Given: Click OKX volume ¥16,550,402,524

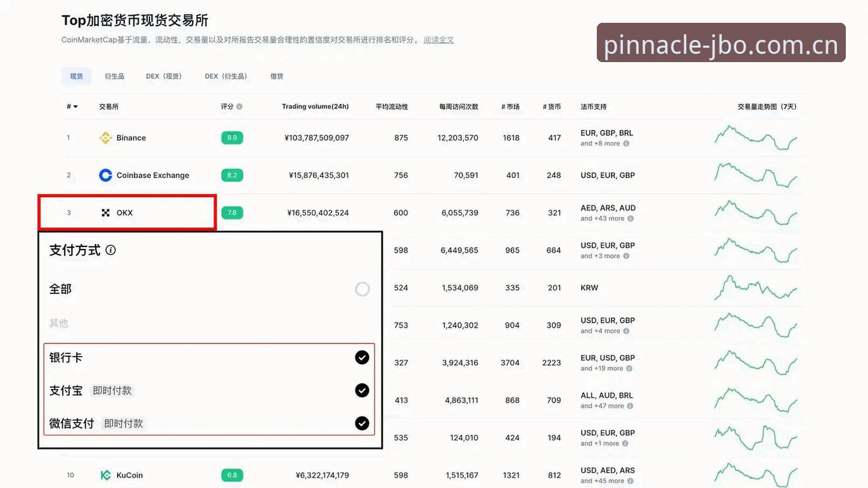Looking at the screenshot, I should [318, 213].
